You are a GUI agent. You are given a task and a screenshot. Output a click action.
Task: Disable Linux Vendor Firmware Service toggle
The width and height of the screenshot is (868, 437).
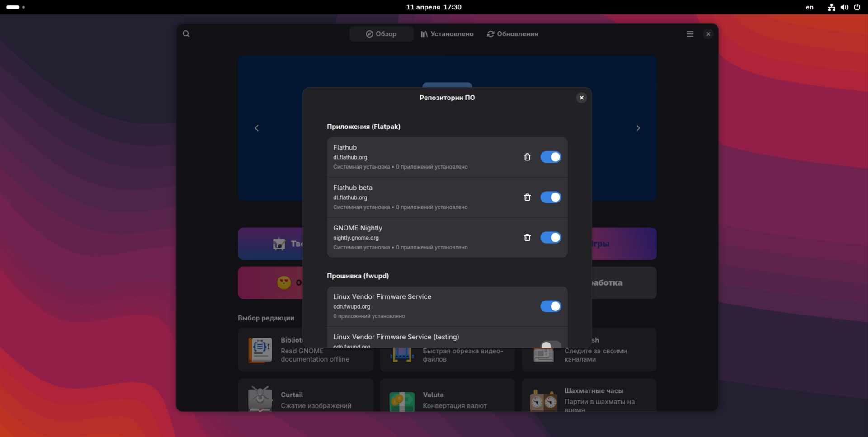click(x=551, y=306)
